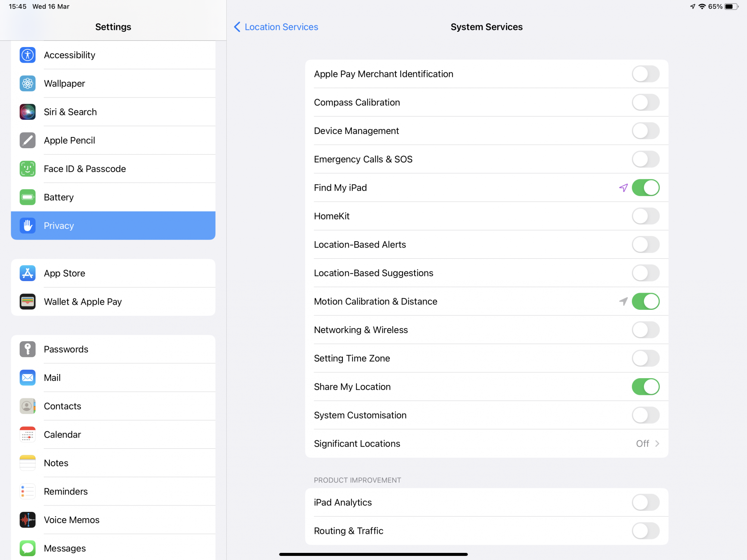
Task: Expand Significant Locations chevron
Action: pyautogui.click(x=657, y=444)
